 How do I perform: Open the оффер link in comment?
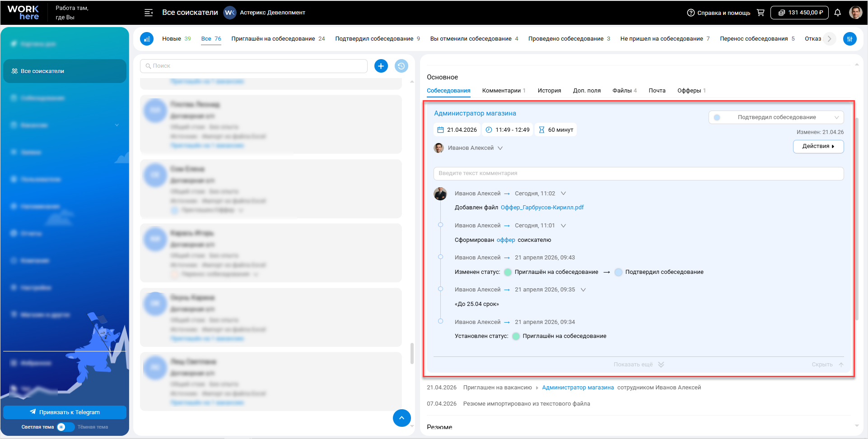tap(506, 240)
